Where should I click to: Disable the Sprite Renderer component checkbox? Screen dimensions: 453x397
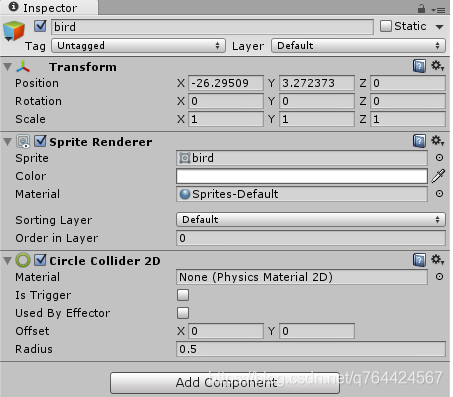(40, 141)
